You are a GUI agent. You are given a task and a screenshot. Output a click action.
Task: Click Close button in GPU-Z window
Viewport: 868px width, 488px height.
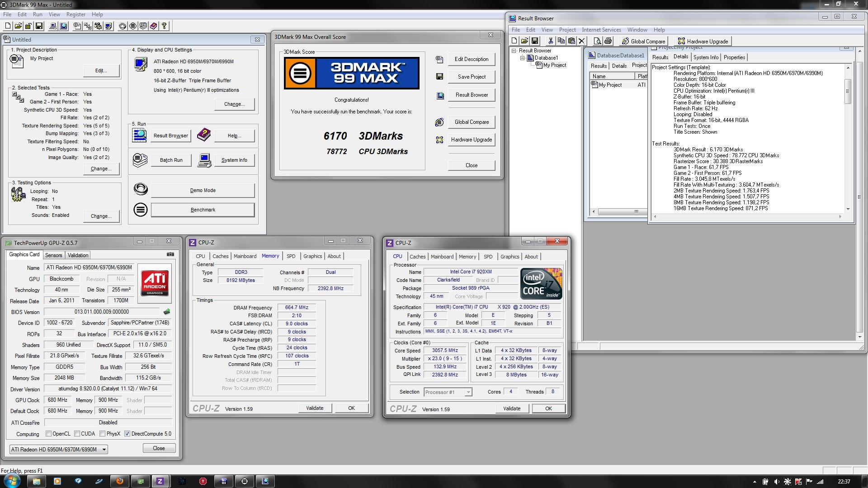pyautogui.click(x=159, y=448)
